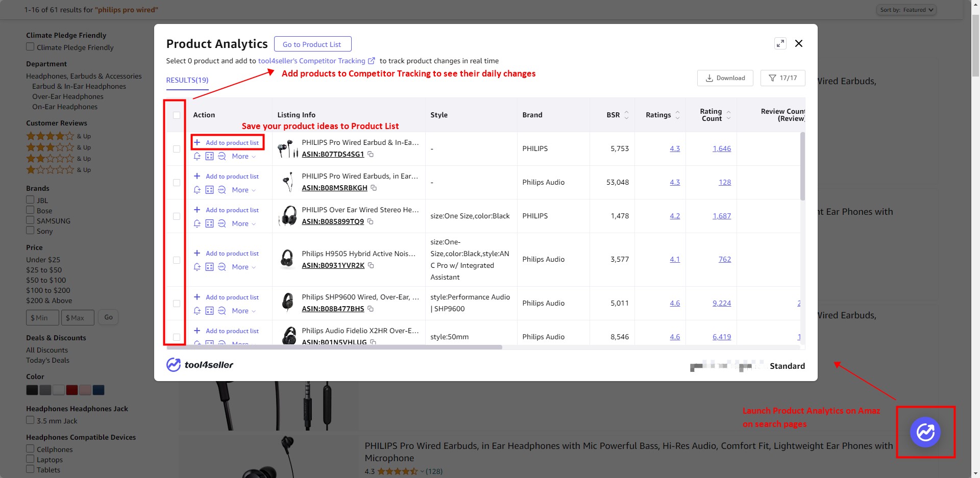Screen dimensions: 980x478
Task: Click the $Min price input field
Action: pyautogui.click(x=42, y=317)
